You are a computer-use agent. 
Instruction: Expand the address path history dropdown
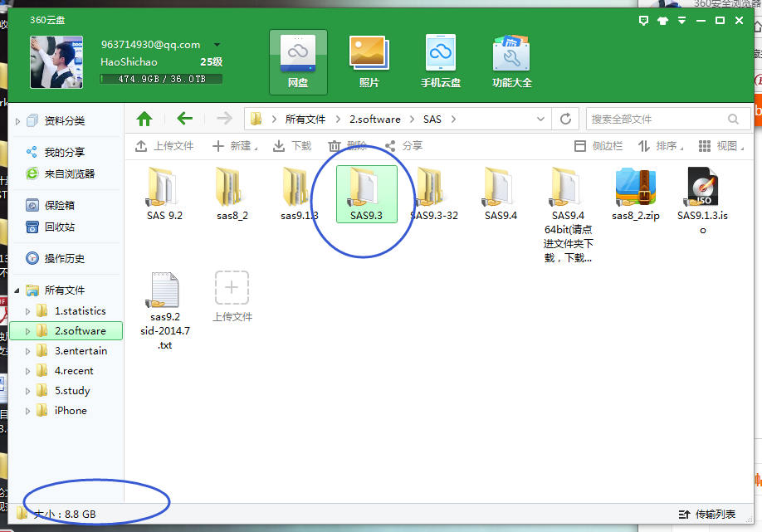tap(540, 119)
